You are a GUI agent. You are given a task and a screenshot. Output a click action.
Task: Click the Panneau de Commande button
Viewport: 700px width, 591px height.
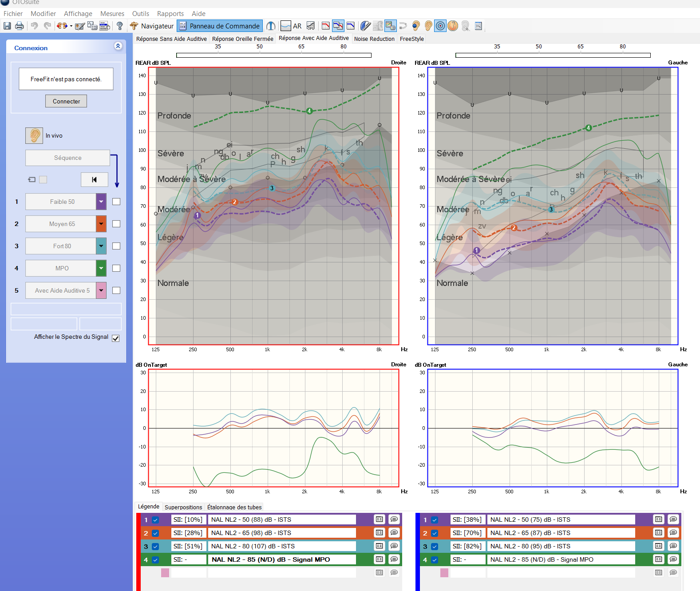click(x=220, y=26)
